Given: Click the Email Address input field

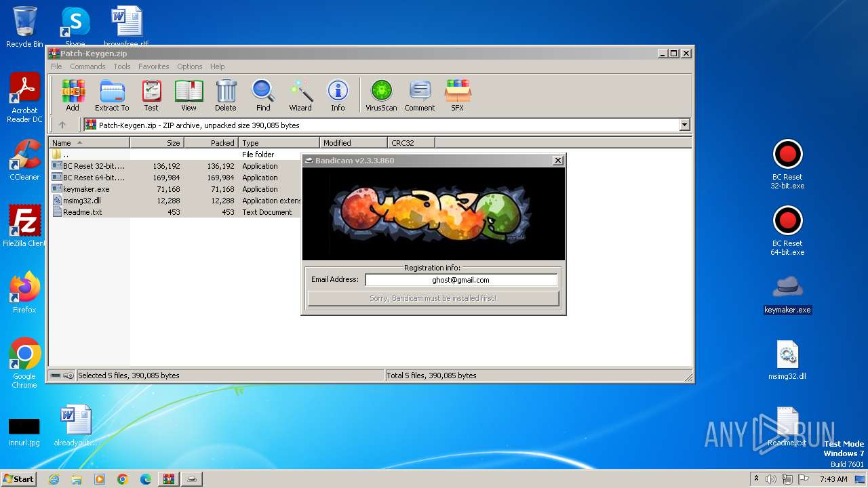Looking at the screenshot, I should [461, 280].
